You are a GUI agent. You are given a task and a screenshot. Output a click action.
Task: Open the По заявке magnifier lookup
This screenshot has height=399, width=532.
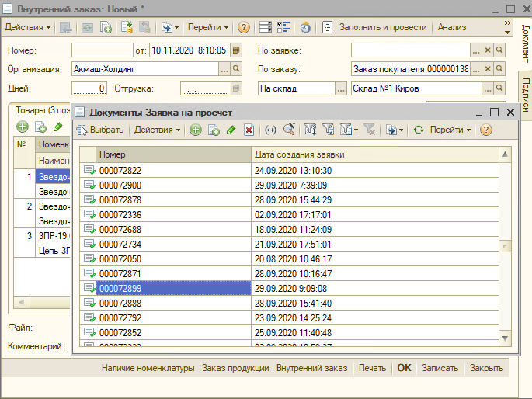point(499,50)
